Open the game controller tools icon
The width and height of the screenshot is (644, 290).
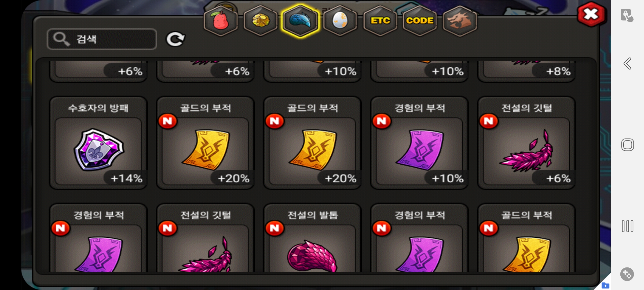pyautogui.click(x=627, y=274)
